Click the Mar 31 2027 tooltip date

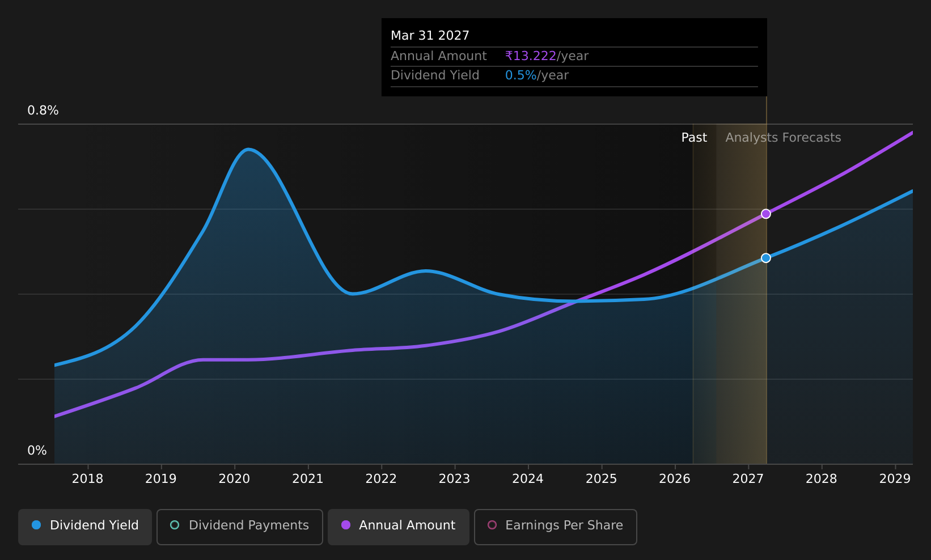click(x=430, y=36)
